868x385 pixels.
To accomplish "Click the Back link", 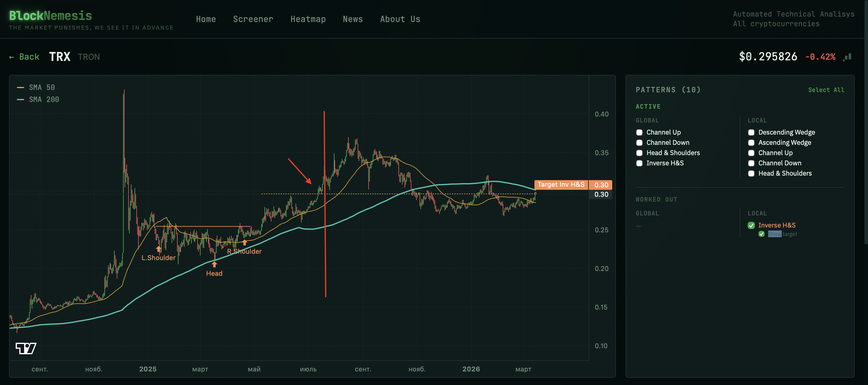I will point(24,57).
